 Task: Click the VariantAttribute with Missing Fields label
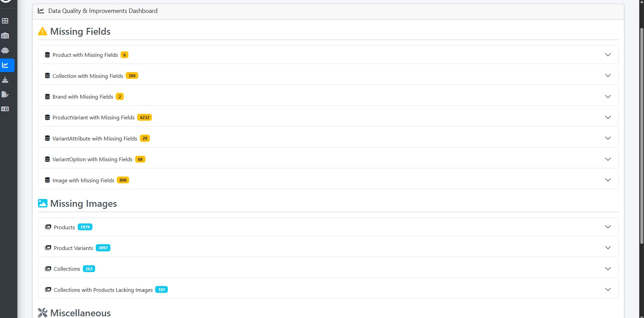tap(95, 138)
